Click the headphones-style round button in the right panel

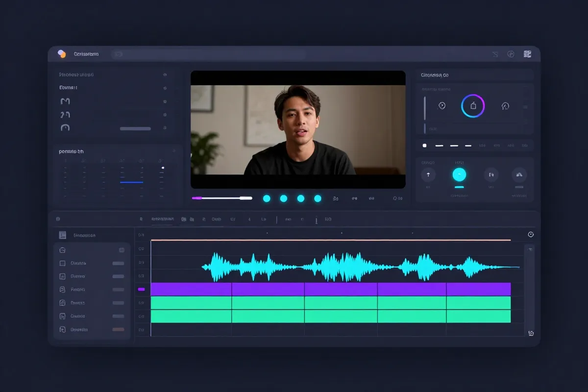pos(519,174)
